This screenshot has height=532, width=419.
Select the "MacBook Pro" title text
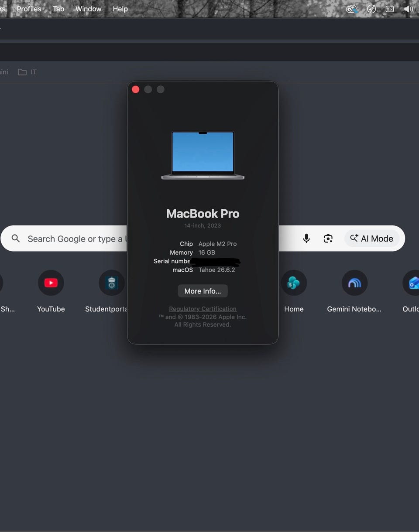coord(203,214)
